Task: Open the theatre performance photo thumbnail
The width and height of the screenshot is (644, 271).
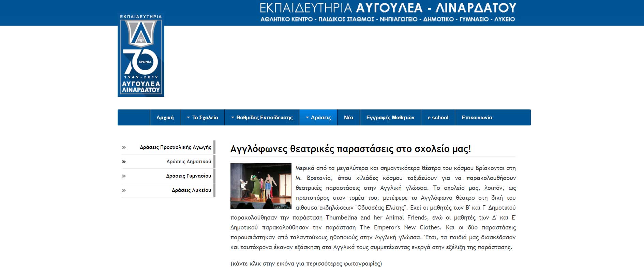Action: click(x=261, y=186)
